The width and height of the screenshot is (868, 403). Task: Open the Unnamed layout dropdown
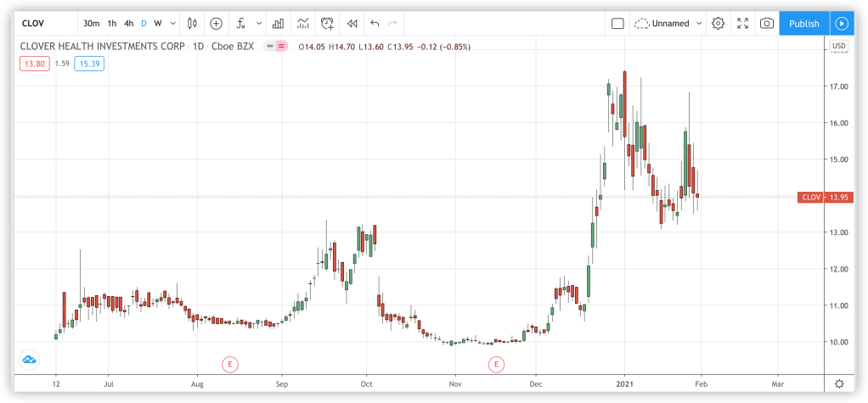click(669, 24)
